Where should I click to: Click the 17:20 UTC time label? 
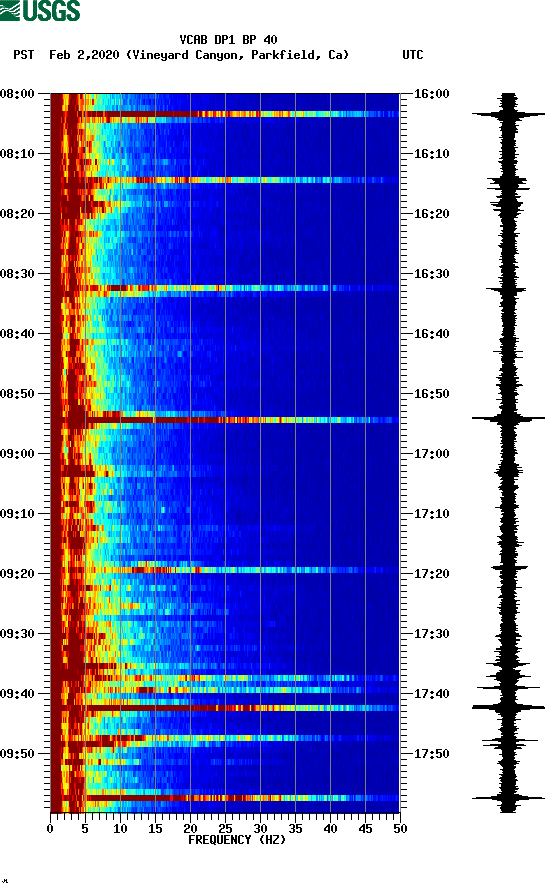431,574
